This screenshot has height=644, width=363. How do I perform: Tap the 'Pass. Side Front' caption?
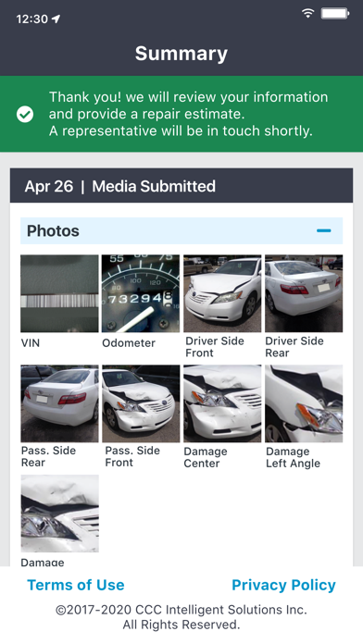pos(132,456)
